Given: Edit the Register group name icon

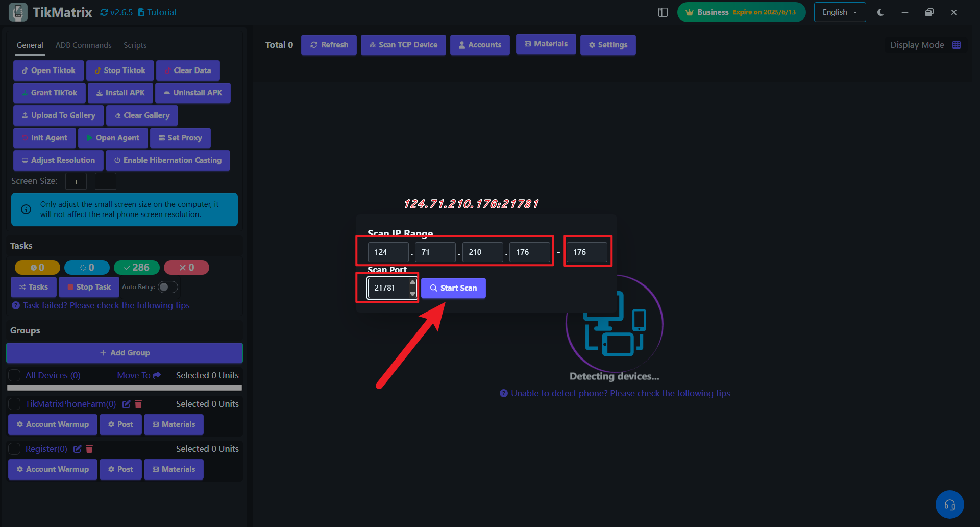Looking at the screenshot, I should coord(78,449).
